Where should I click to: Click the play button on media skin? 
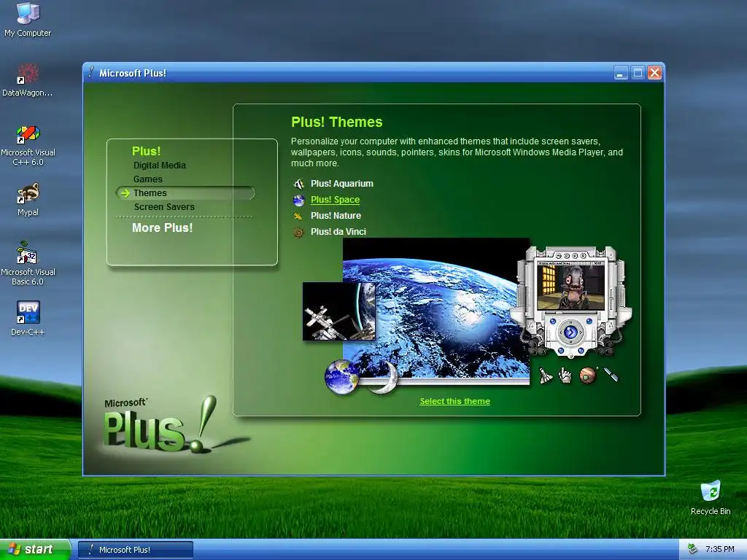[570, 332]
